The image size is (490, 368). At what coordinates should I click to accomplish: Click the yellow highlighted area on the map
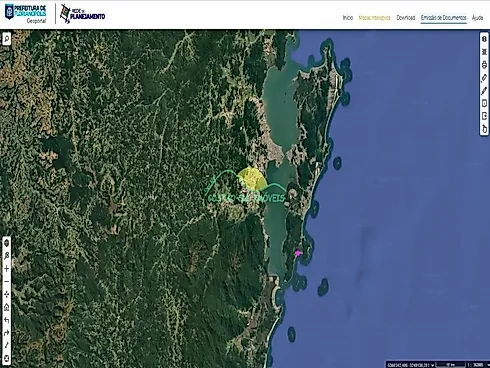252,178
